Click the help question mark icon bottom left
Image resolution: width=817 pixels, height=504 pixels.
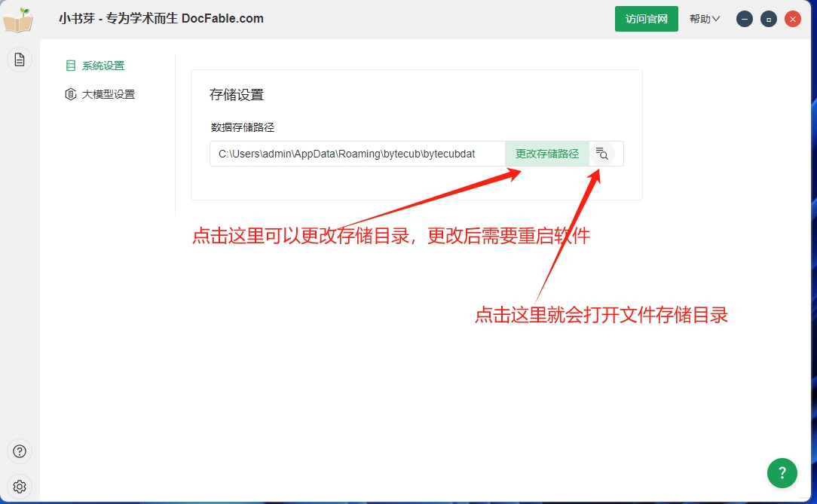pos(19,451)
